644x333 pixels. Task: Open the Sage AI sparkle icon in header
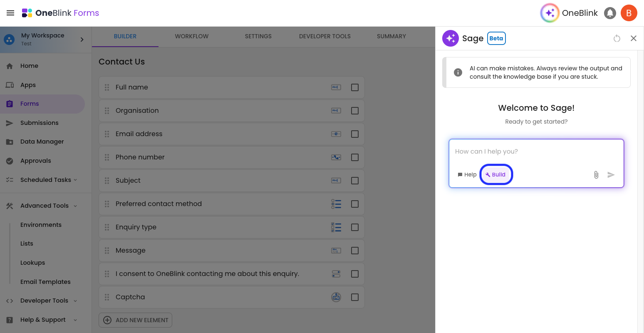click(550, 13)
